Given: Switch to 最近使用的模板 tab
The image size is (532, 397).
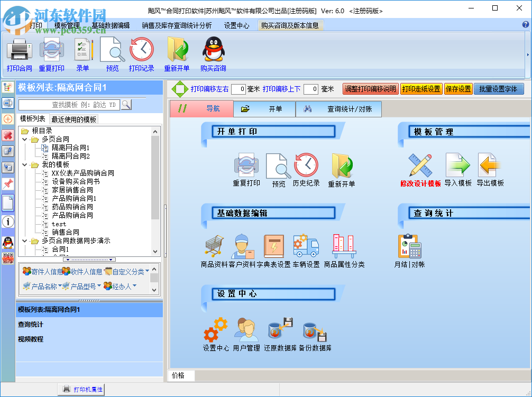Looking at the screenshot, I should click(74, 119).
